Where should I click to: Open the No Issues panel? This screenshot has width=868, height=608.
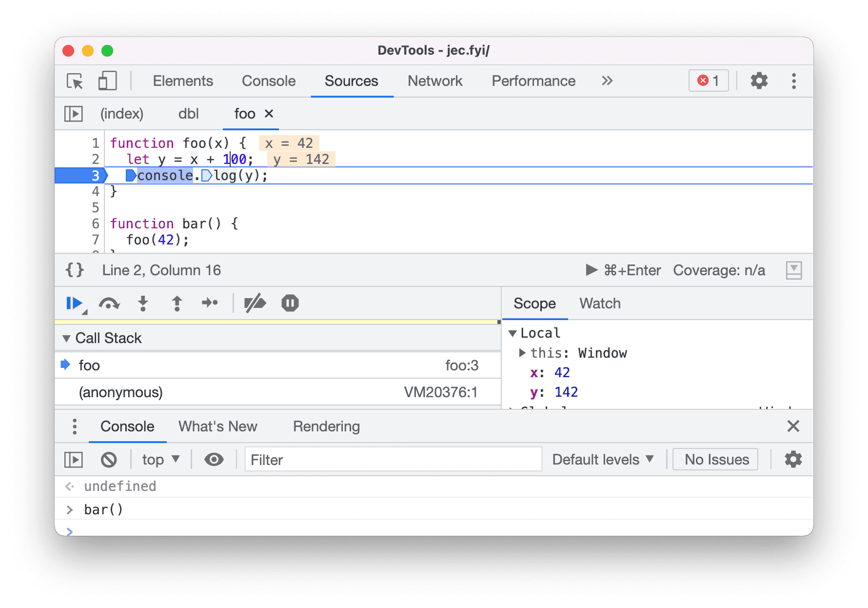tap(715, 459)
